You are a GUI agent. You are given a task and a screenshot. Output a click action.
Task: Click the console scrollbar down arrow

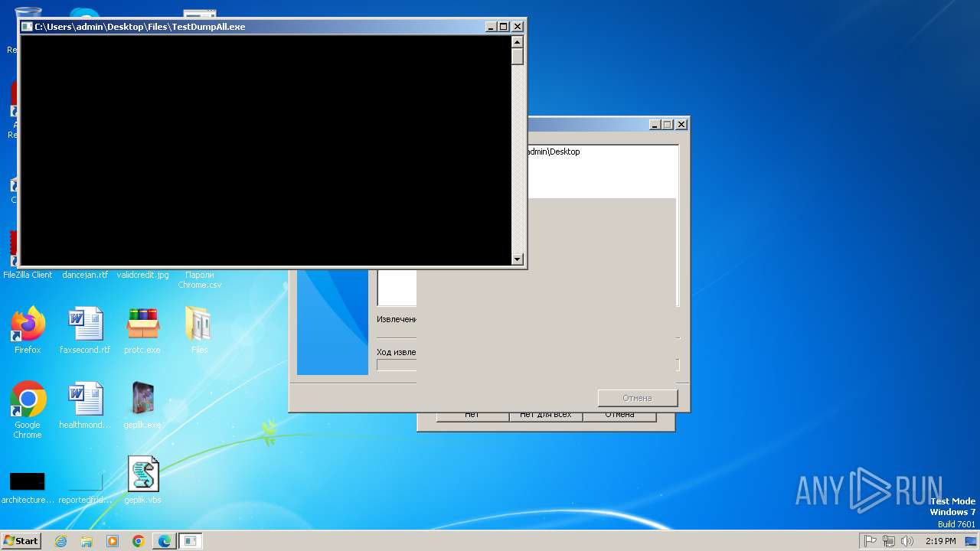pyautogui.click(x=518, y=259)
